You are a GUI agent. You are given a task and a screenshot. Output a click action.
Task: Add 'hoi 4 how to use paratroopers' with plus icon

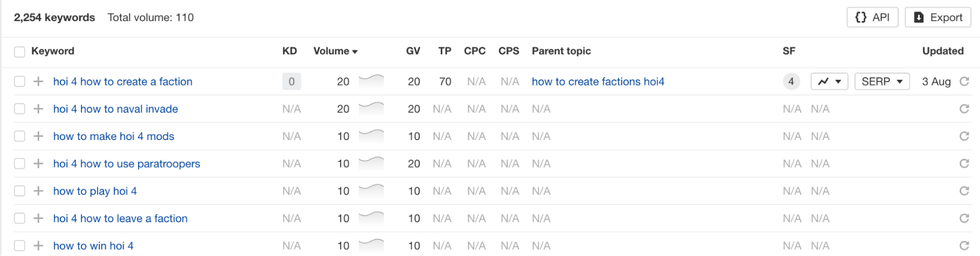(x=38, y=163)
